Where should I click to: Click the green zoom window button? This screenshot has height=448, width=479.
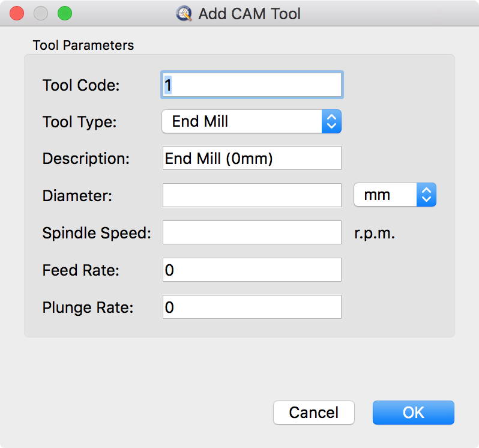pyautogui.click(x=64, y=13)
